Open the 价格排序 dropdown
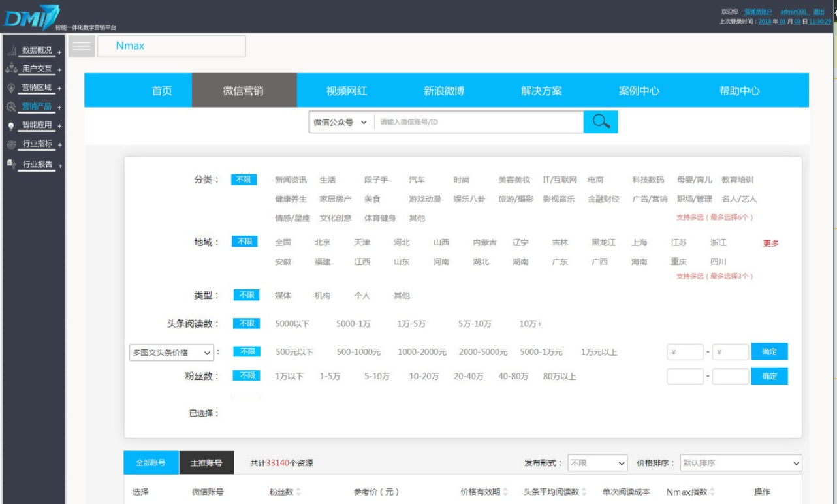 [741, 463]
